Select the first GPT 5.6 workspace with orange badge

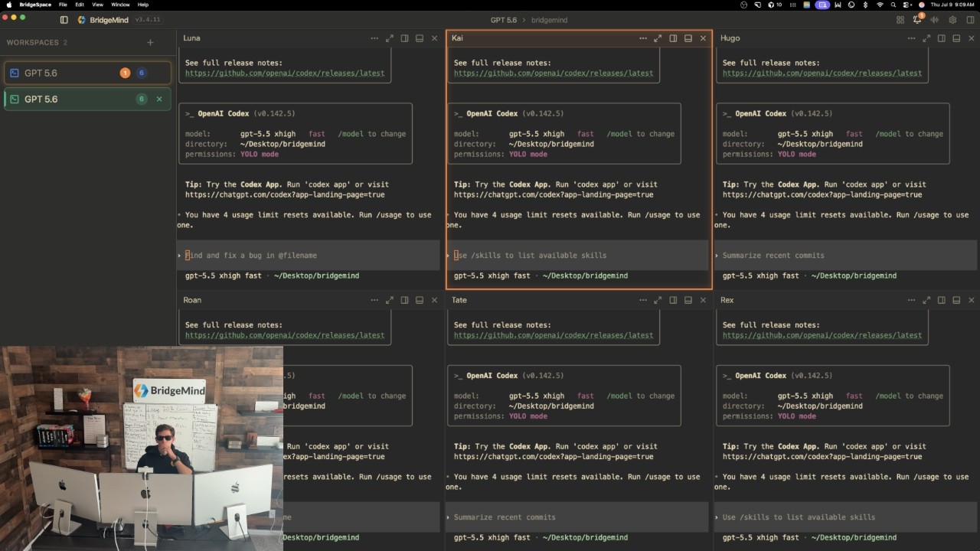(x=87, y=73)
